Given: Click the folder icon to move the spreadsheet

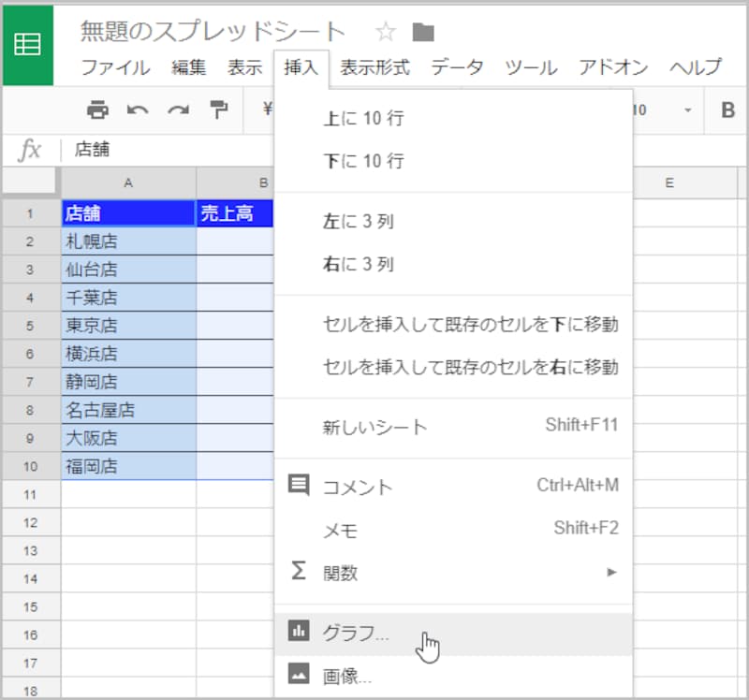Looking at the screenshot, I should pyautogui.click(x=423, y=31).
